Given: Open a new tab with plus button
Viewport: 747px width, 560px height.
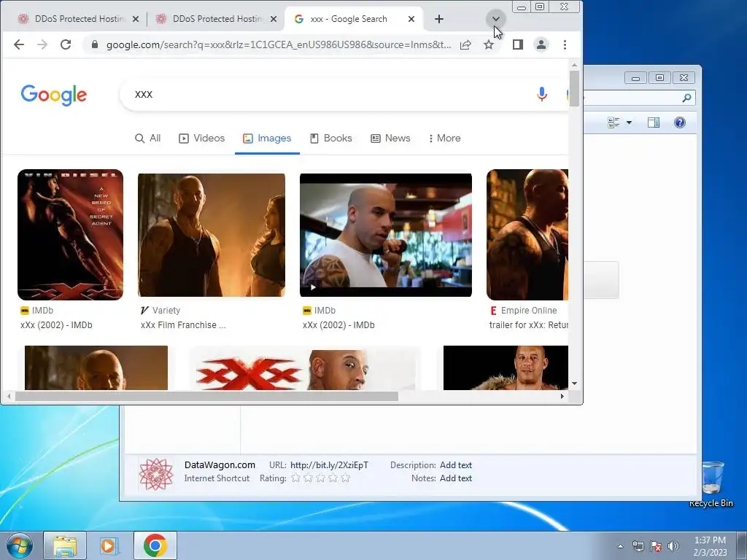Looking at the screenshot, I should (x=439, y=19).
